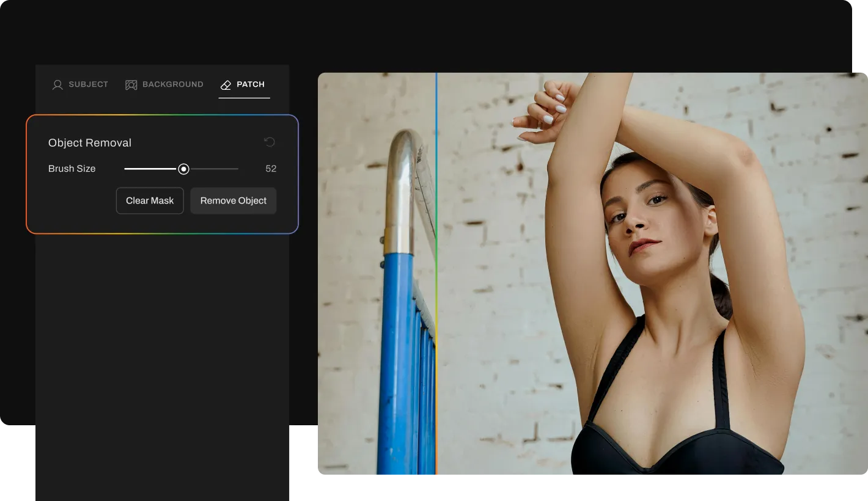Click the brush size value 52
Screen dimensions: 868x501
pos(271,169)
